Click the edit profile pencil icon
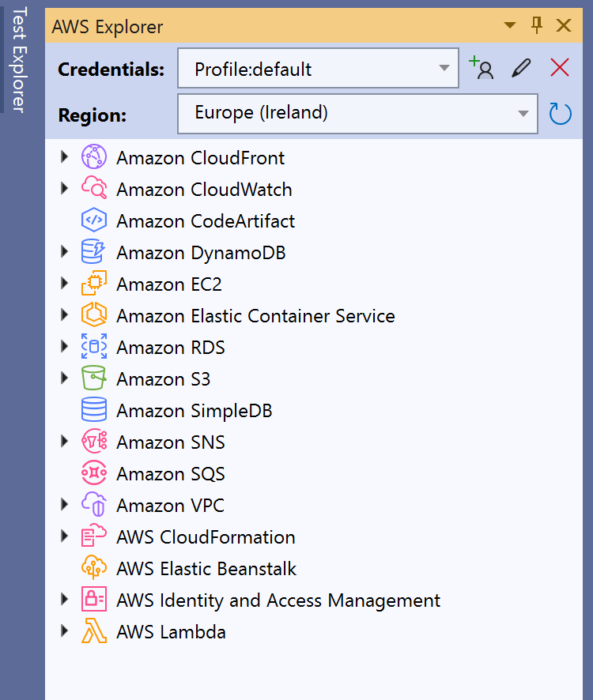 pos(520,68)
